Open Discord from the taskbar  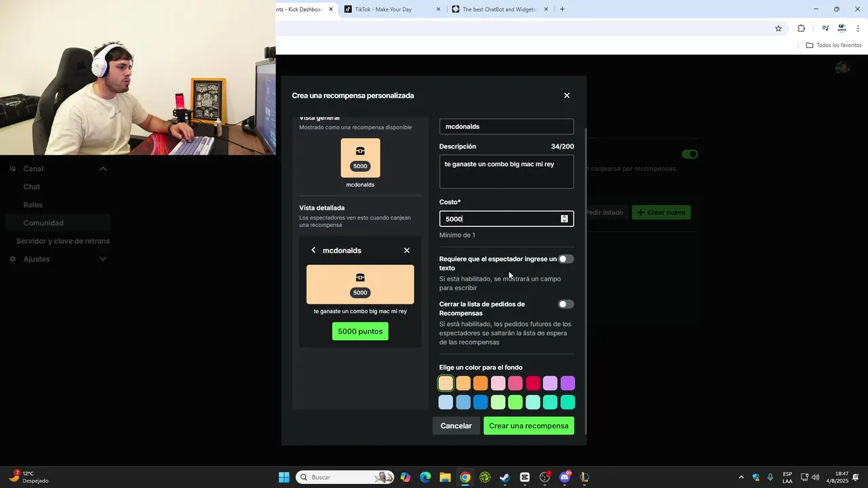coord(565,477)
